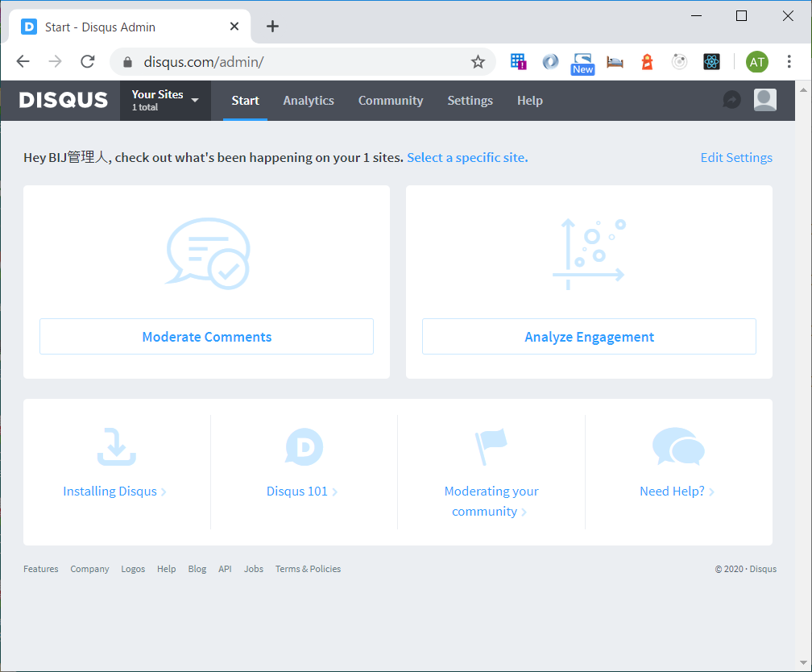This screenshot has width=812, height=672.
Task: Click the Analyze Engagement button
Action: point(589,337)
